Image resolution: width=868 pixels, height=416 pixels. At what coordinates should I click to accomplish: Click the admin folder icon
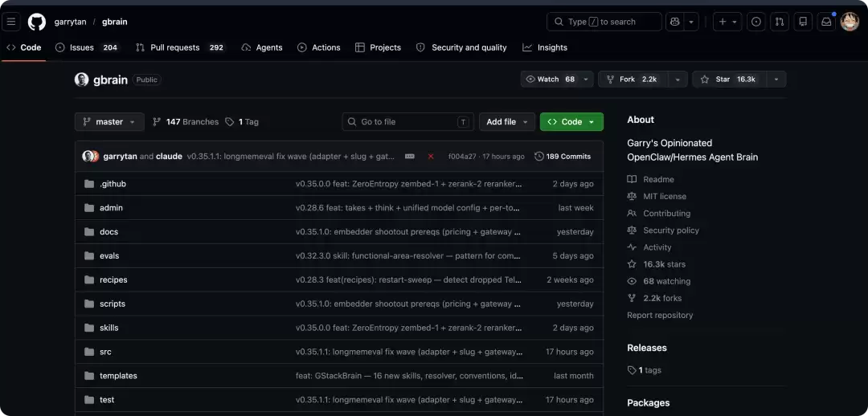tap(89, 208)
